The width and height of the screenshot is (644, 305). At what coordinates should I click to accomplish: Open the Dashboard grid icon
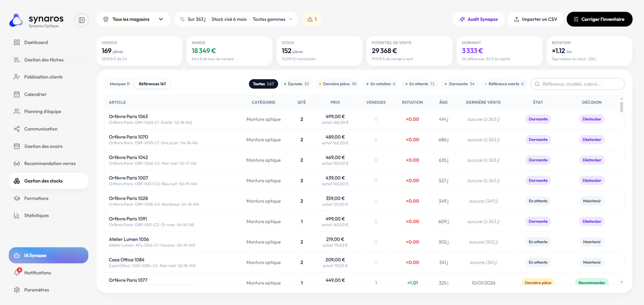click(x=17, y=42)
